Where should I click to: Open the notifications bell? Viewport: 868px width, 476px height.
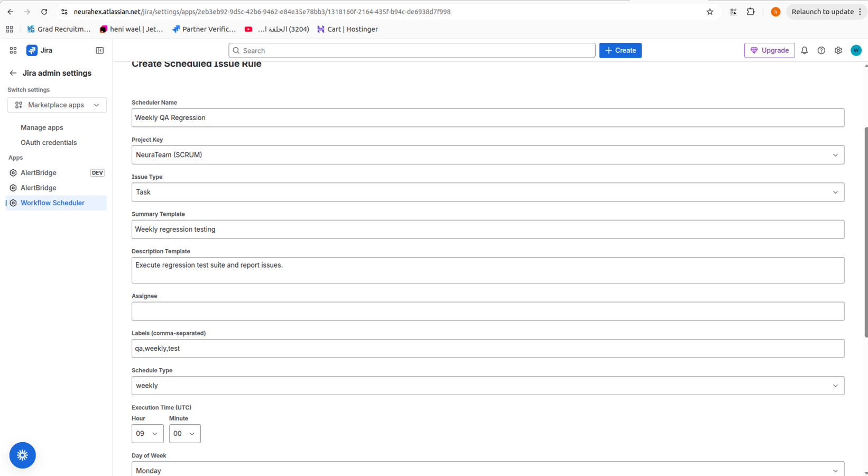tap(804, 50)
